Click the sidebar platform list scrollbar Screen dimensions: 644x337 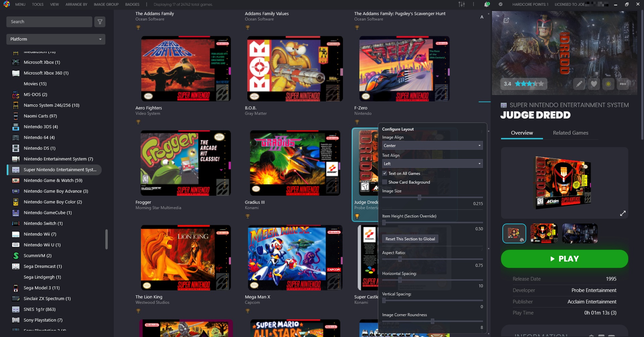tap(107, 239)
